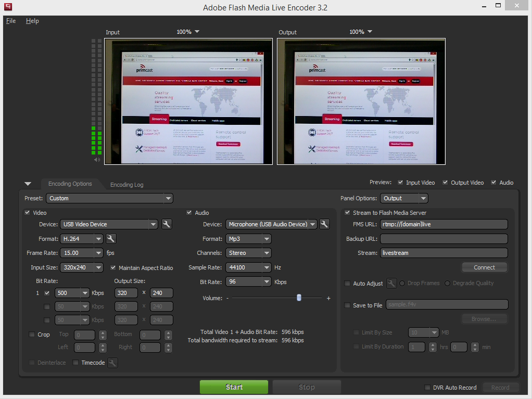
Task: Open Auto Adjust settings wrench
Action: pyautogui.click(x=391, y=283)
